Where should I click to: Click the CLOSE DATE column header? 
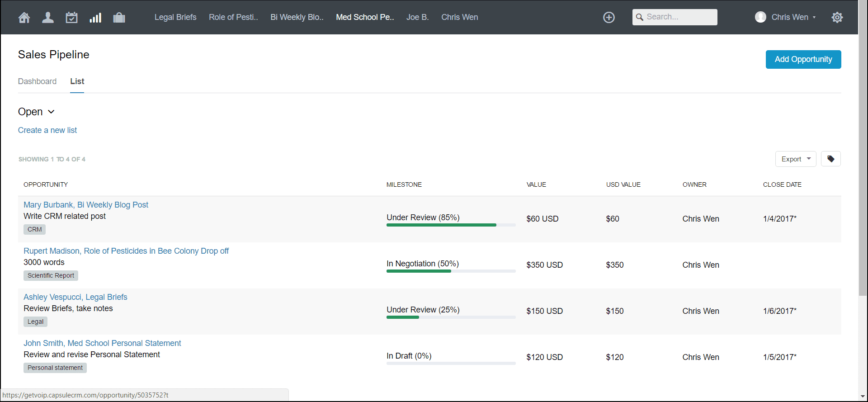pos(782,184)
